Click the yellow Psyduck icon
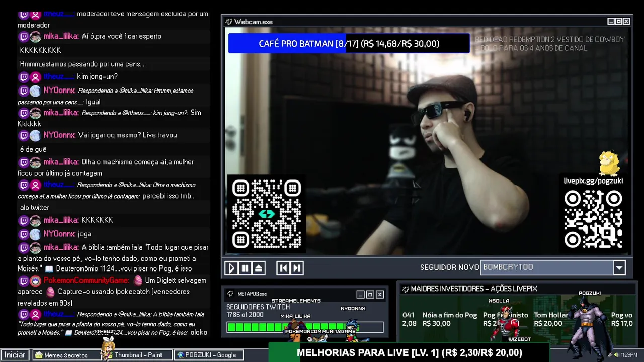The image size is (644, 362). click(609, 163)
